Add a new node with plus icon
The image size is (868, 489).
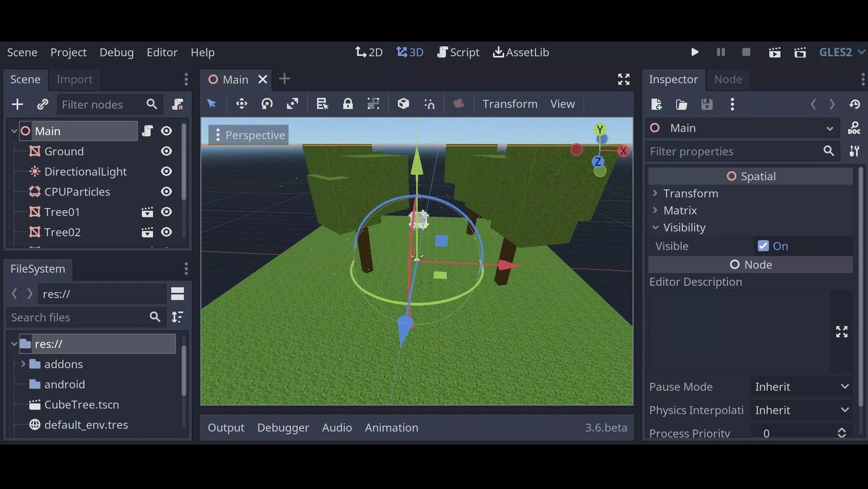(x=17, y=105)
